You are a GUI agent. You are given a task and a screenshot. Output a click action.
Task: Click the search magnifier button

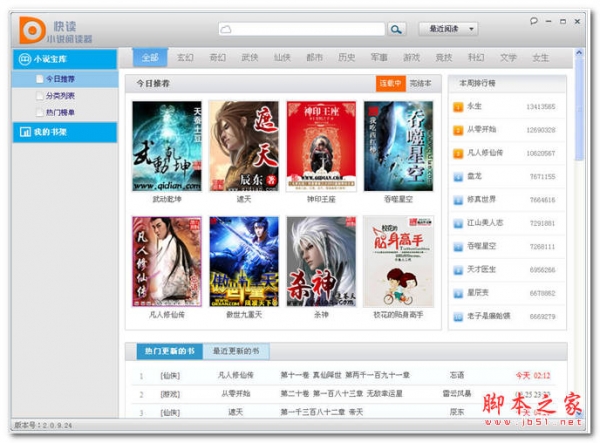(396, 29)
